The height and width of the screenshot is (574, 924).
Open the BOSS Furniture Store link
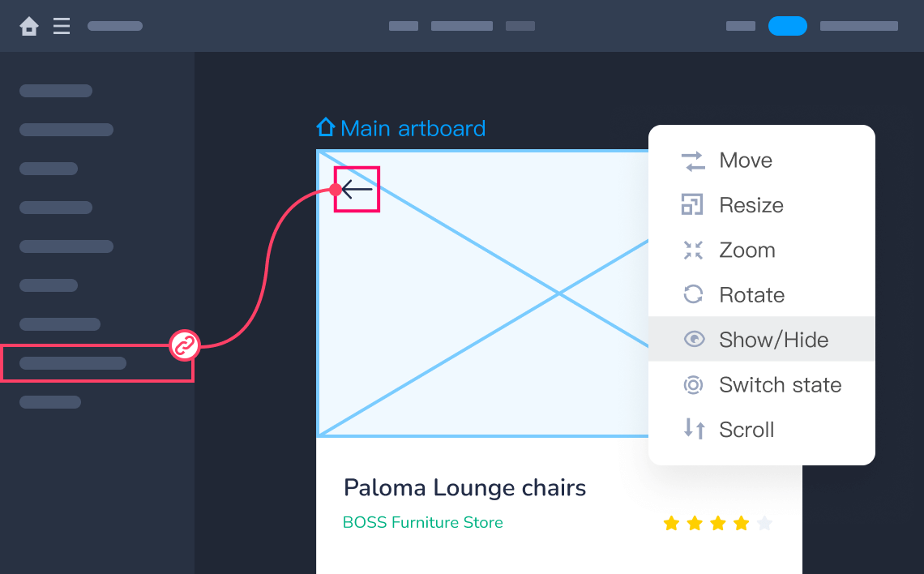pyautogui.click(x=422, y=523)
